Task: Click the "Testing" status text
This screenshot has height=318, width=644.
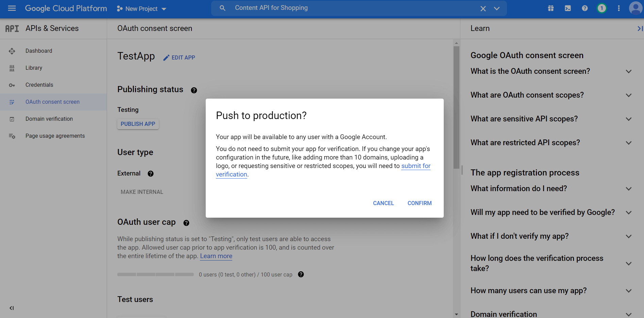Action: 128,110
